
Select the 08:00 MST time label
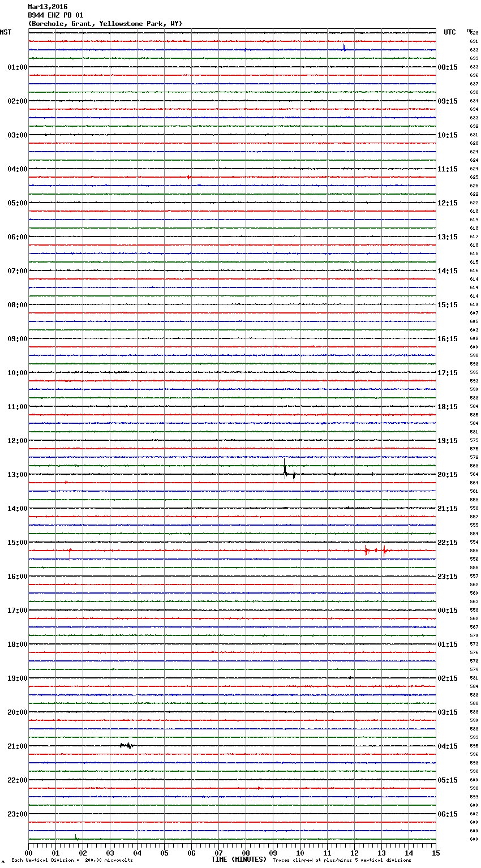18,305
